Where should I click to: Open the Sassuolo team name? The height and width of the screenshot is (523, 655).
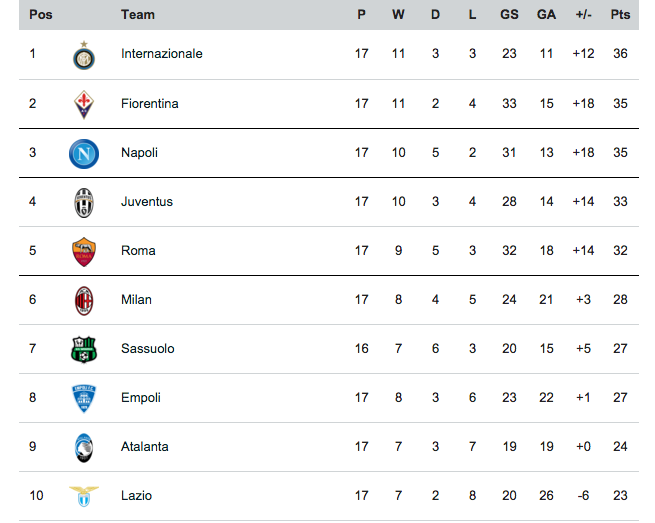point(147,348)
